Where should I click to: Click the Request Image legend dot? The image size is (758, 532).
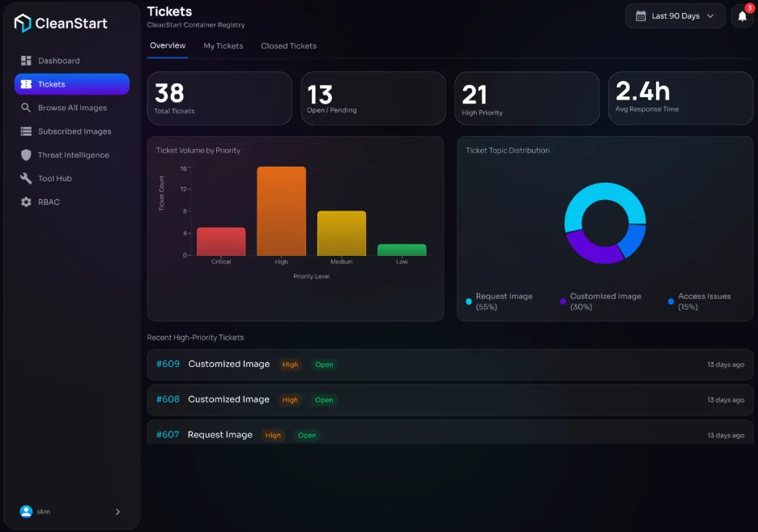(468, 301)
